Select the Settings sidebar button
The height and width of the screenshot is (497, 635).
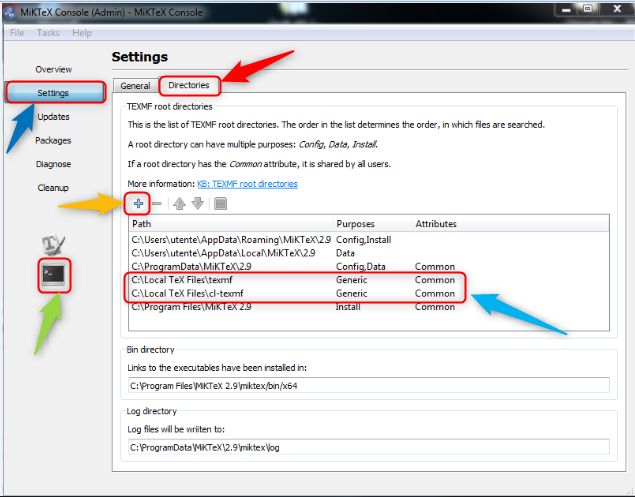pos(55,93)
